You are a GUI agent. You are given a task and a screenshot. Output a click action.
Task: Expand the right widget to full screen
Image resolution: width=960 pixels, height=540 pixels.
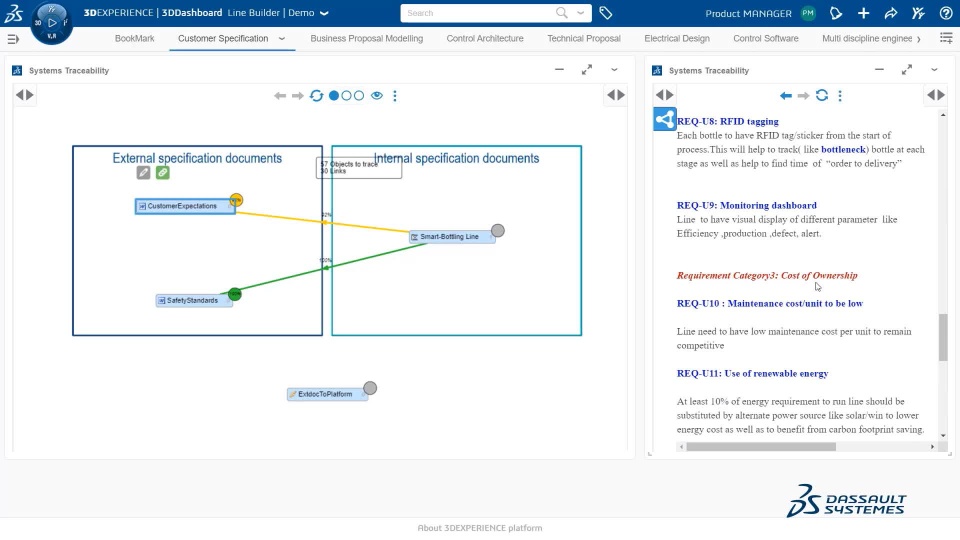coord(907,70)
